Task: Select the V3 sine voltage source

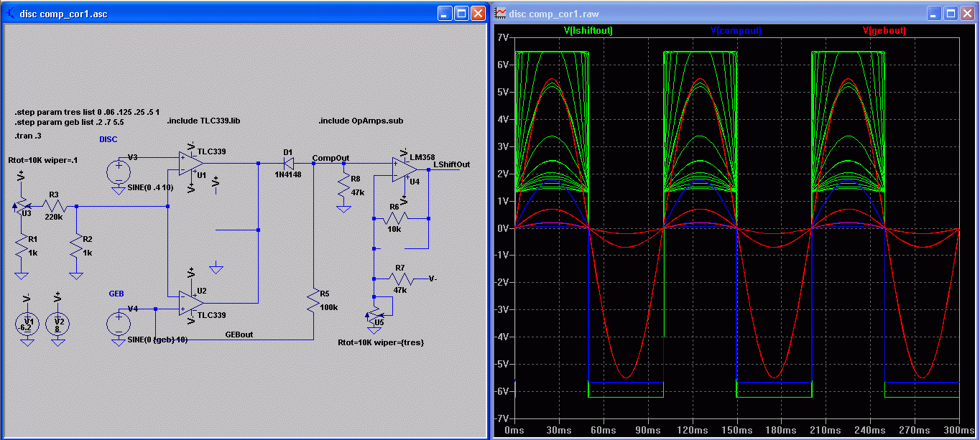Action: tap(118, 172)
